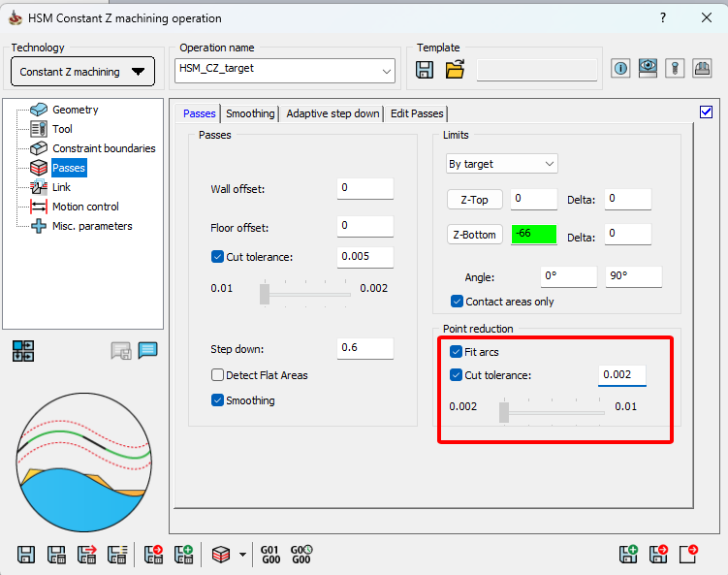
Task: Toggle the blue checkbox at top right of panel
Action: tap(706, 112)
